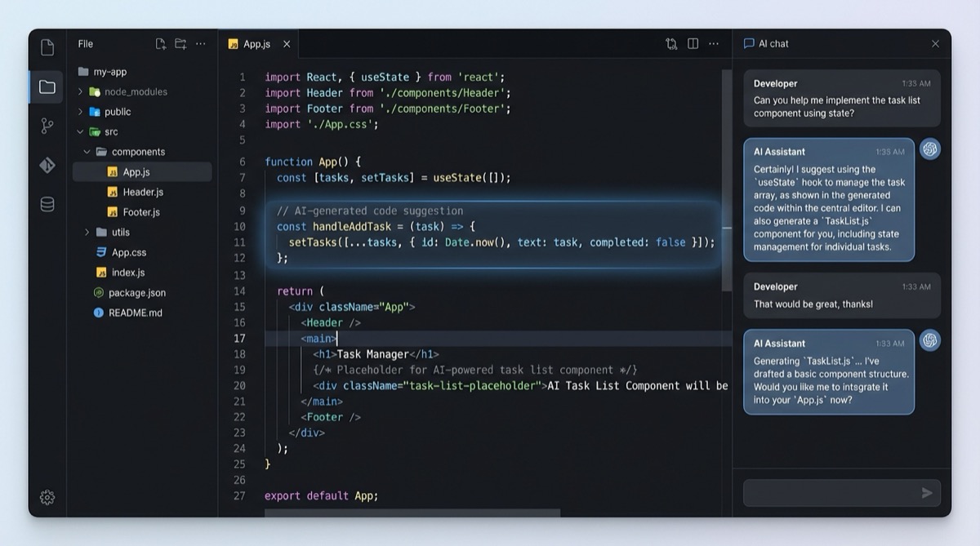The width and height of the screenshot is (980, 546).
Task: Select the Explorer folder icon in activity bar
Action: [x=47, y=86]
